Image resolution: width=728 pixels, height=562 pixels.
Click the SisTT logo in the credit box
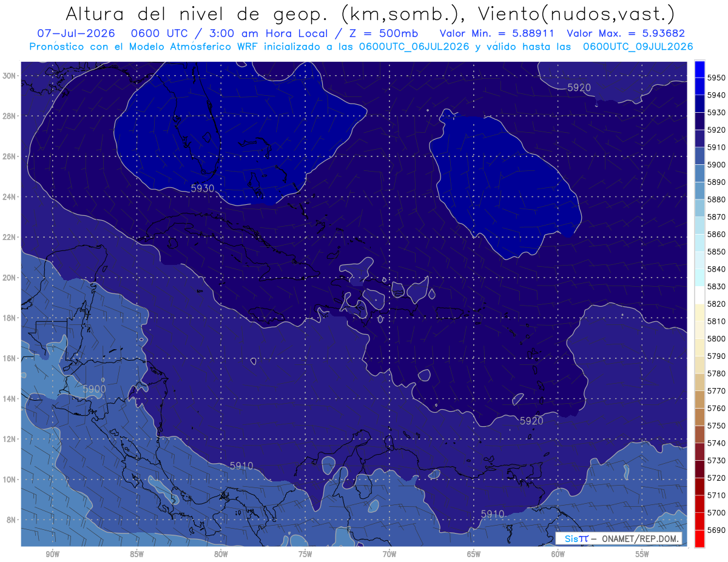click(576, 538)
